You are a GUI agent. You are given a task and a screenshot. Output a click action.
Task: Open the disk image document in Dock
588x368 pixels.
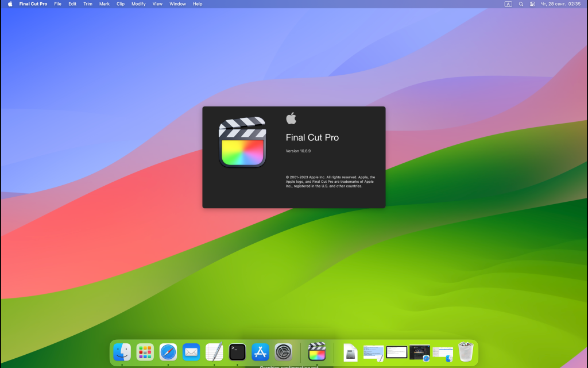coord(350,352)
